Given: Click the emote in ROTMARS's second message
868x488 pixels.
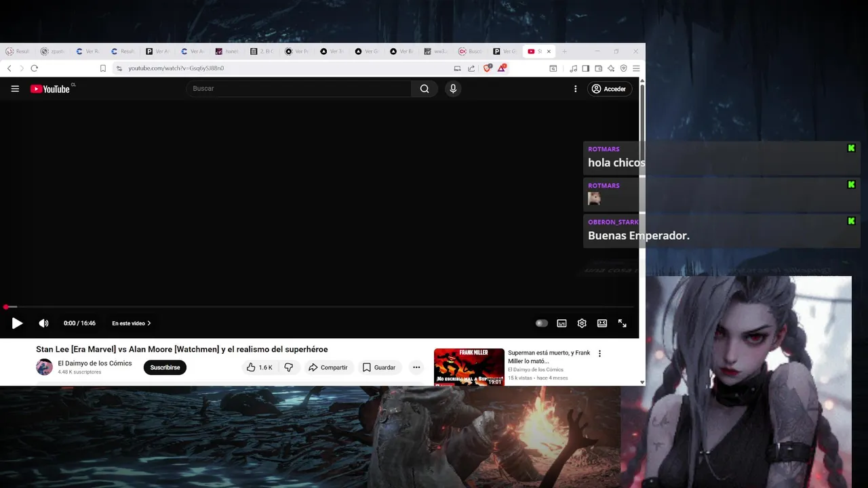Looking at the screenshot, I should pyautogui.click(x=594, y=198).
